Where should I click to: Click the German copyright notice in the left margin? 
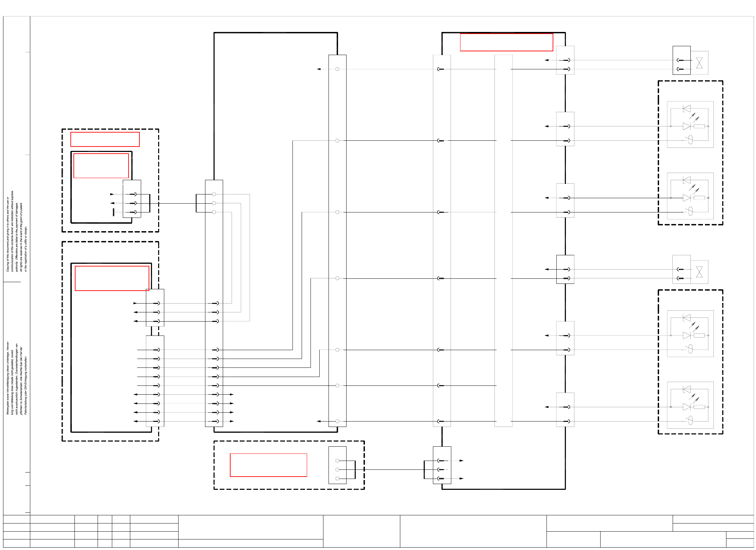click(16, 378)
